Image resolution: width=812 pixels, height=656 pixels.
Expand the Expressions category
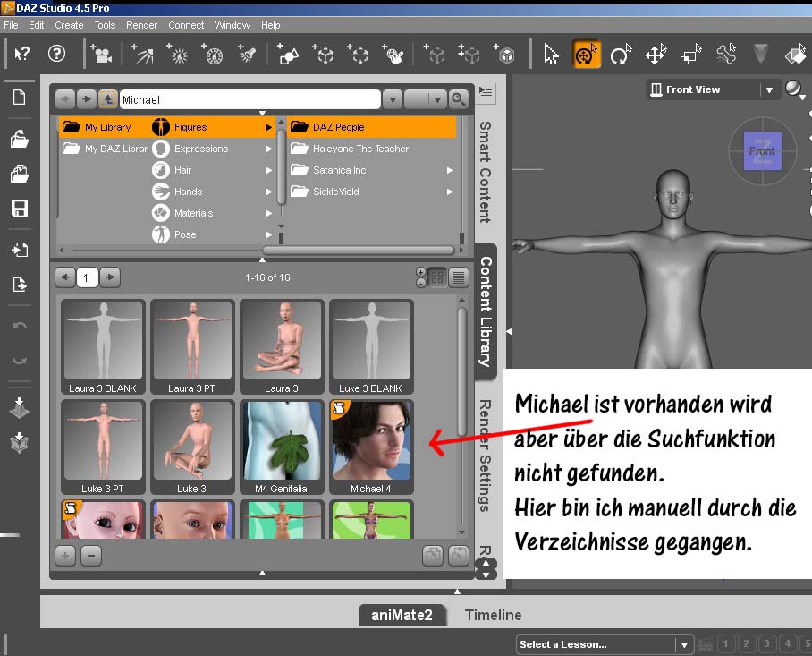pos(269,149)
